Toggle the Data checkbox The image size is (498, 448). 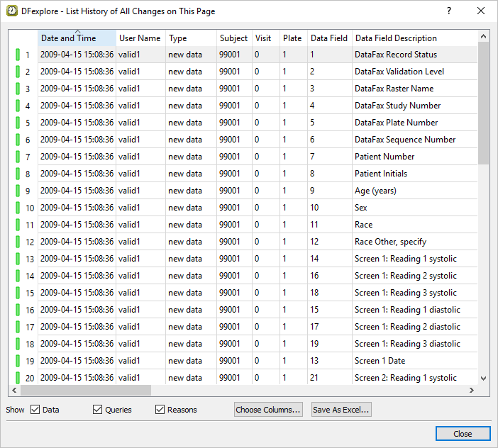click(x=35, y=410)
